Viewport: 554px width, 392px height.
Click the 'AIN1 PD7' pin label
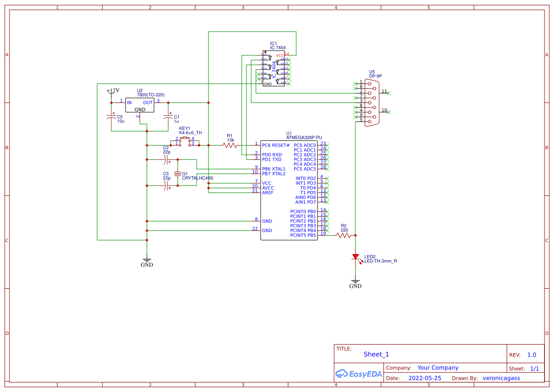306,202
